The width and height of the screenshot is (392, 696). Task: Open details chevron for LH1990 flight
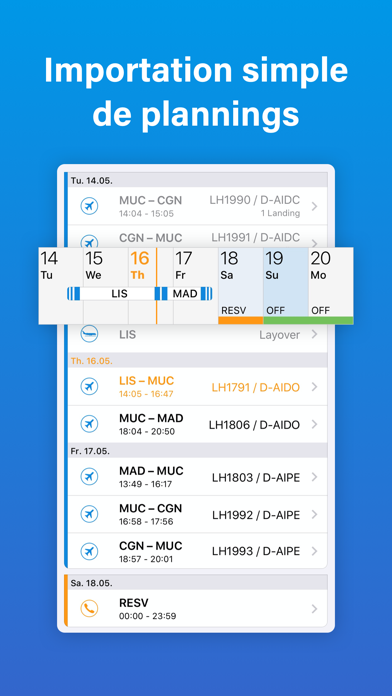[x=314, y=206]
